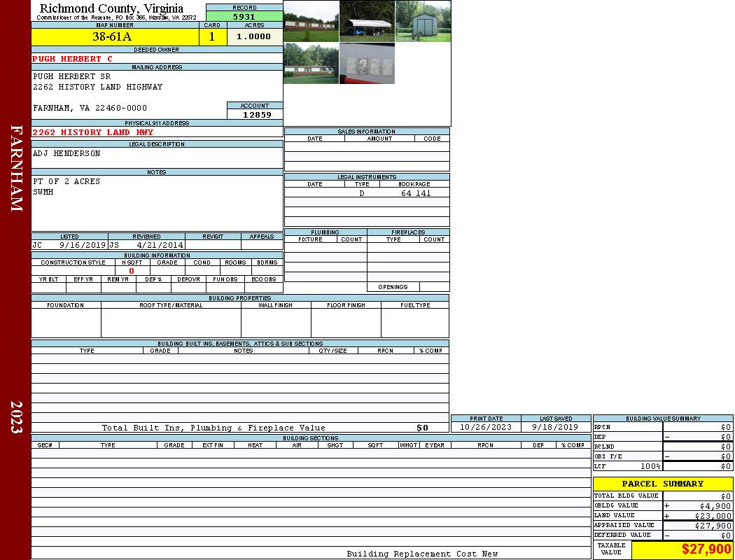Select the reviewed date 4/21/2014
The width and height of the screenshot is (735, 560).
(160, 246)
